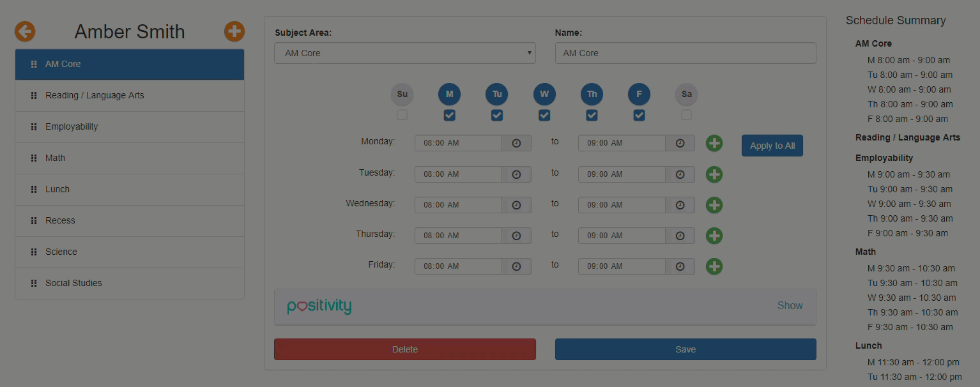Toggle the W day circle

click(544, 95)
